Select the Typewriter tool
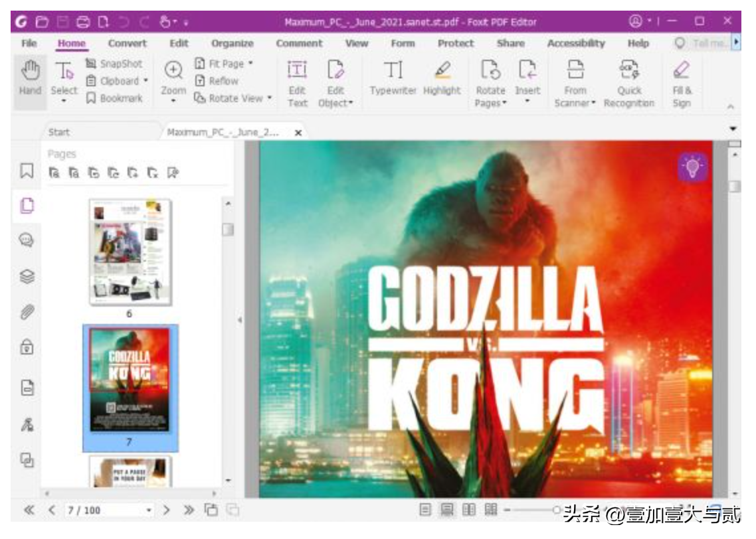This screenshot has height=539, width=756. pos(393,77)
